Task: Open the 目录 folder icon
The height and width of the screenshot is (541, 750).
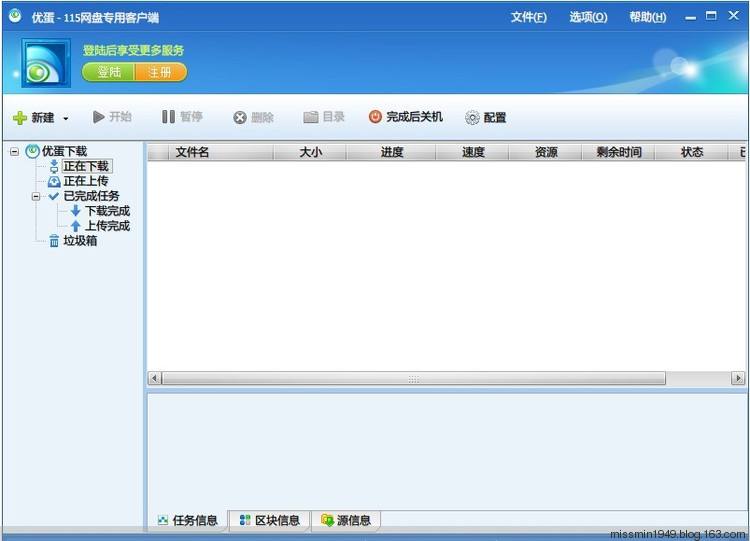Action: [311, 117]
